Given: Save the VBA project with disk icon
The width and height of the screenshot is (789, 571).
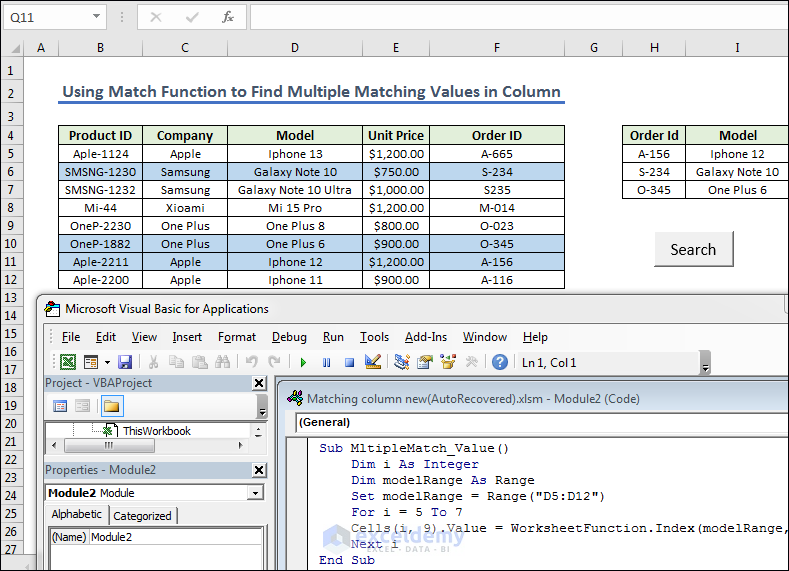Looking at the screenshot, I should click(125, 362).
